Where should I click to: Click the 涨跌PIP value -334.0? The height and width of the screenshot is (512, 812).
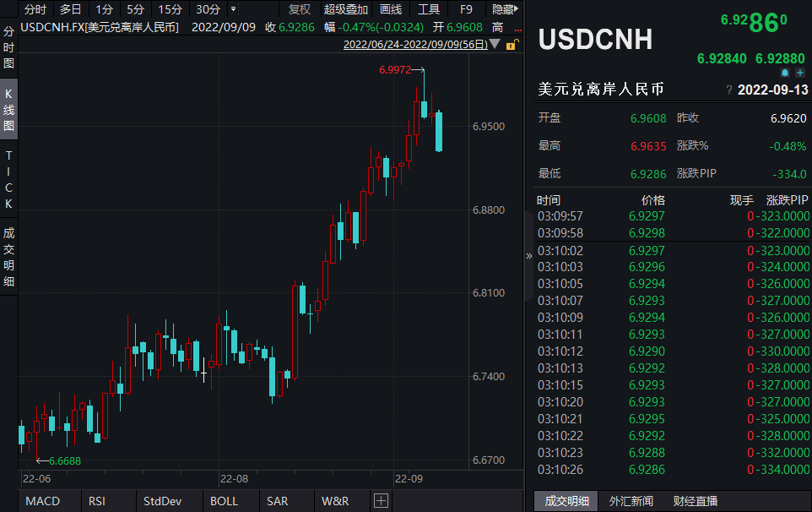(x=789, y=174)
